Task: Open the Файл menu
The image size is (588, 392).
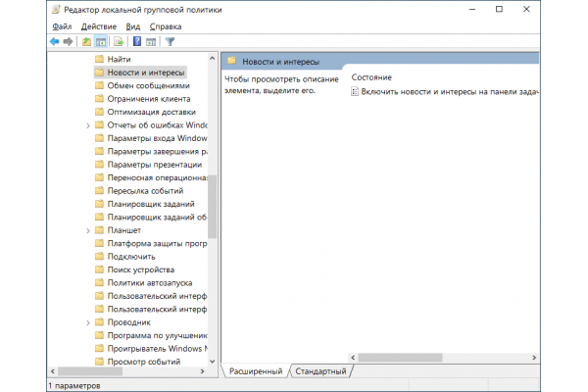Action: (x=62, y=26)
